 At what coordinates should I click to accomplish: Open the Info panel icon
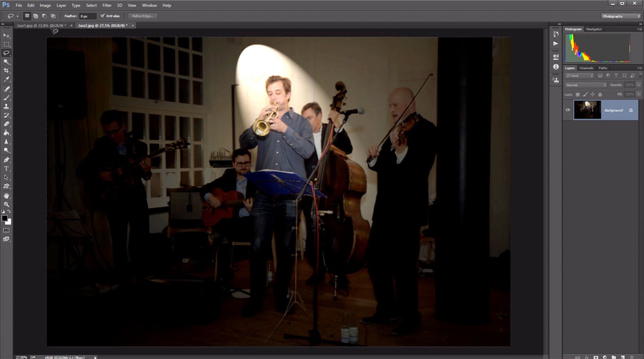coord(556,67)
